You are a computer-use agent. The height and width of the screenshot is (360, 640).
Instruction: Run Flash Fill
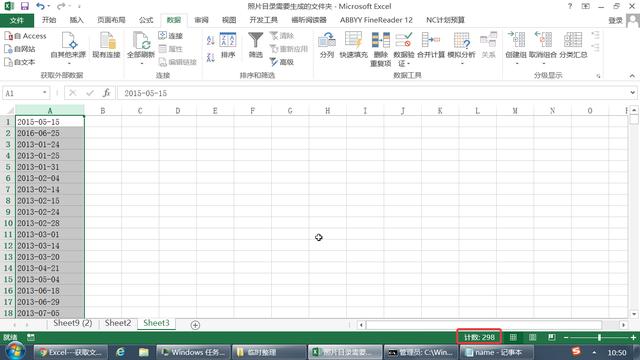tap(353, 45)
